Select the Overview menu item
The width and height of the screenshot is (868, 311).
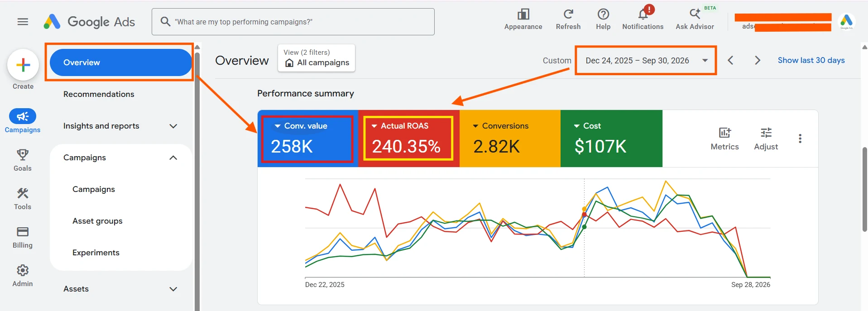[121, 62]
